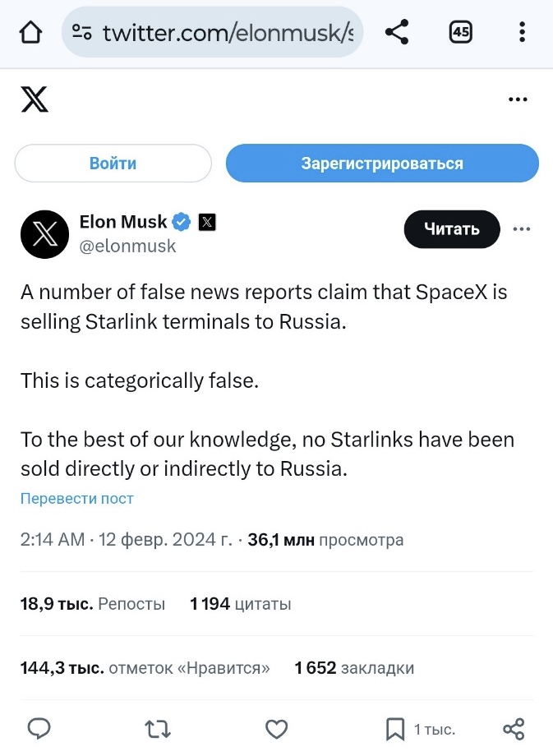The image size is (553, 756).
Task: Open Elon Musk's profile avatar
Action: pos(45,234)
